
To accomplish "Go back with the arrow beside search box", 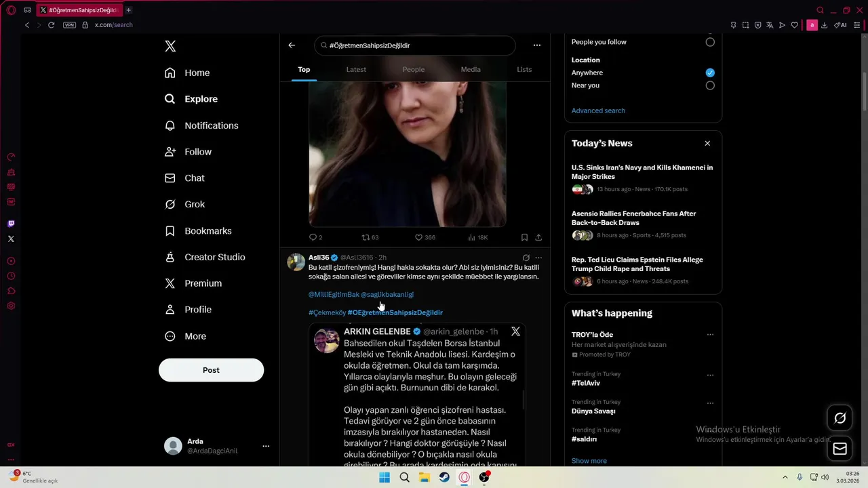I will [292, 45].
